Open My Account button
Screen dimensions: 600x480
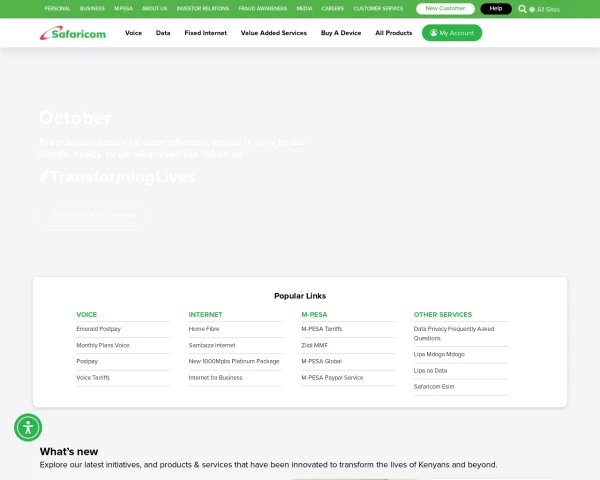point(452,33)
